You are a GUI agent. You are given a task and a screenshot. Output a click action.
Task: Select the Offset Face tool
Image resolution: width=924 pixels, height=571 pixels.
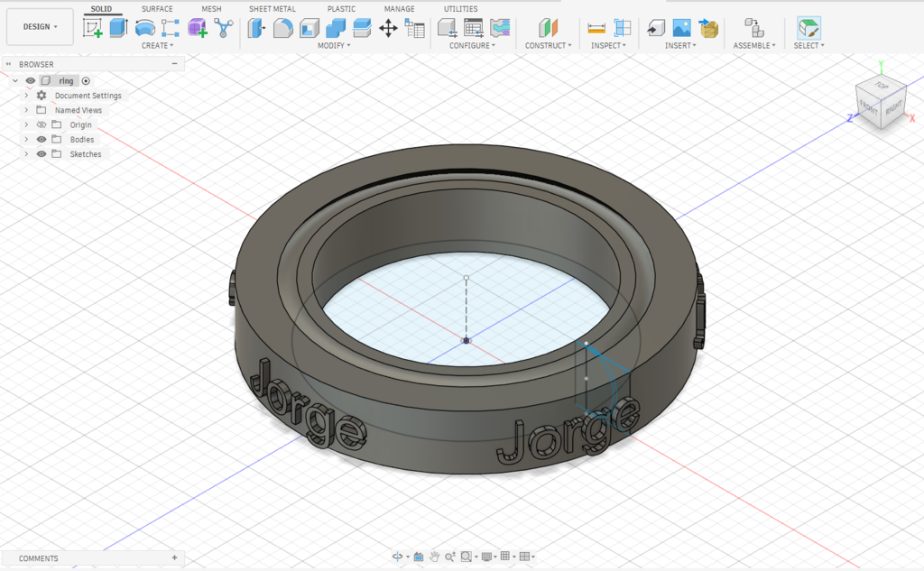(362, 28)
